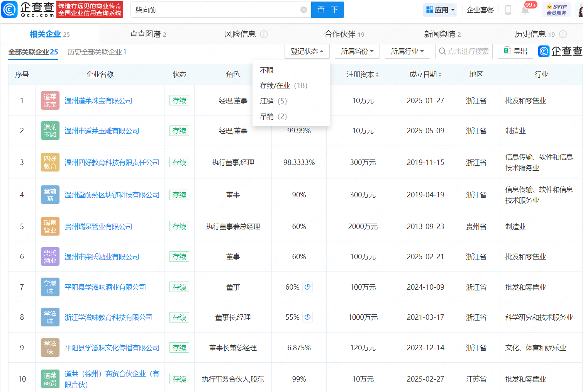Click the 存续 status tag for 贵州瑞泉管业
This screenshot has height=392, width=583.
coord(179,226)
